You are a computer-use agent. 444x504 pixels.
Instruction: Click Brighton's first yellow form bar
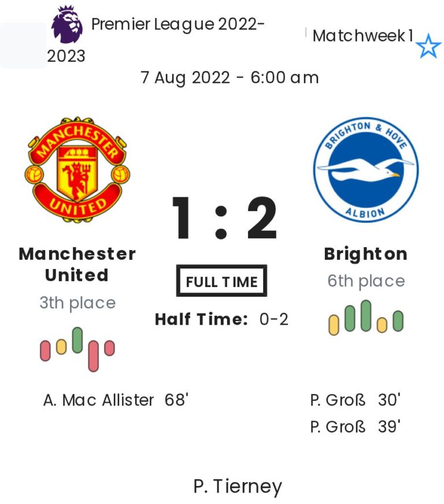334,325
